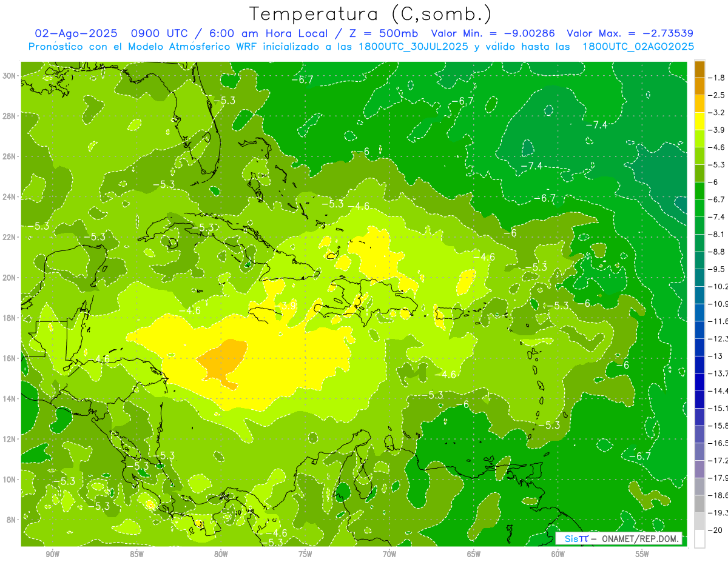Select the "Valor Min. = -9.00286" text
Viewport: 728px width, 562px height.
point(494,33)
